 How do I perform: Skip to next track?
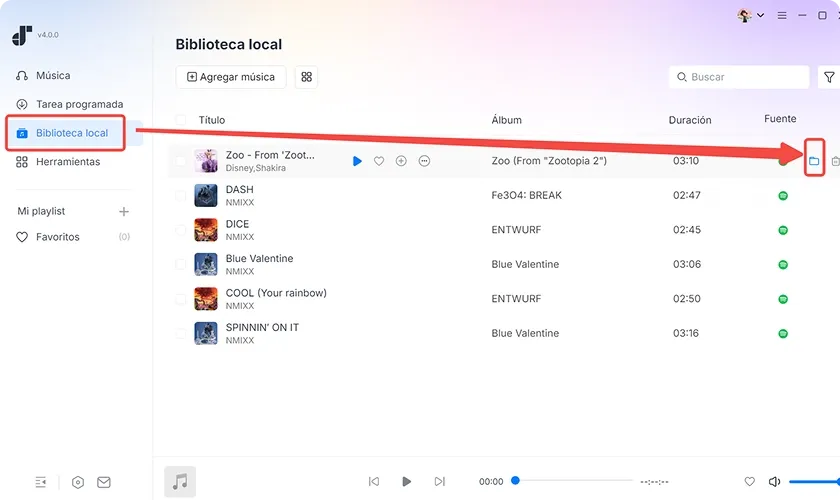coord(440,481)
